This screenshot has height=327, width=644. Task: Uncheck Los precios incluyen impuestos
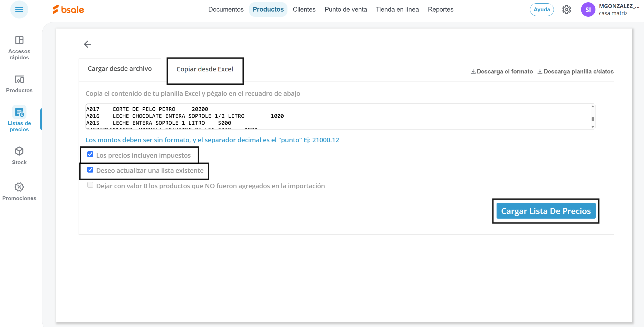pyautogui.click(x=90, y=154)
